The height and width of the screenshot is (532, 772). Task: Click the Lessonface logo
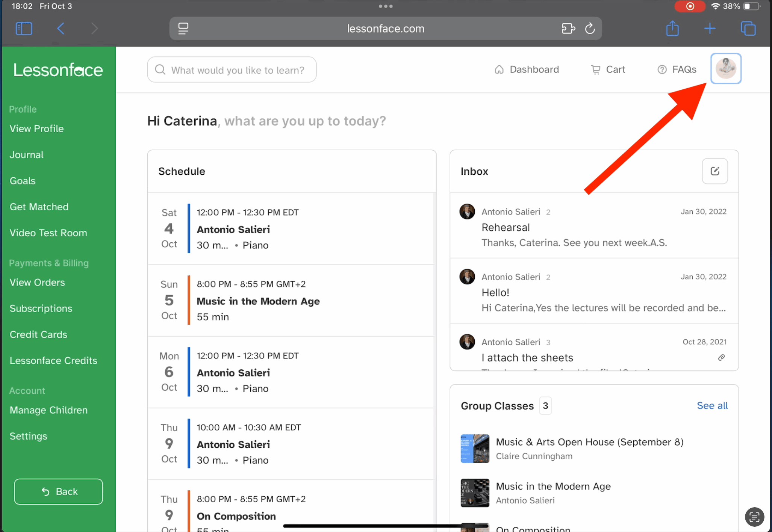tap(58, 70)
